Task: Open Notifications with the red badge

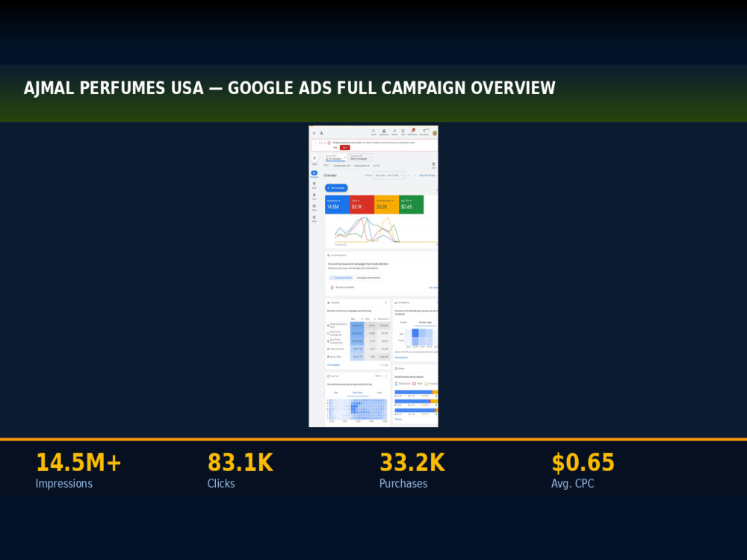Action: pos(412,132)
